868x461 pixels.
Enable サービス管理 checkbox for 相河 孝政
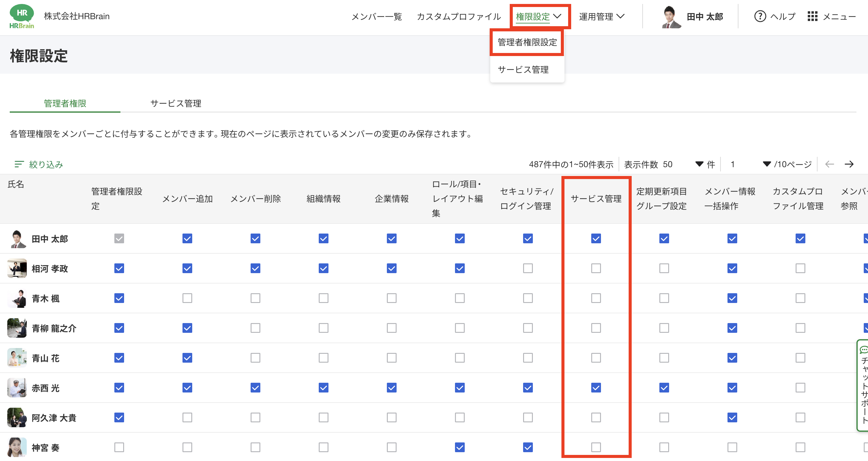pyautogui.click(x=596, y=269)
